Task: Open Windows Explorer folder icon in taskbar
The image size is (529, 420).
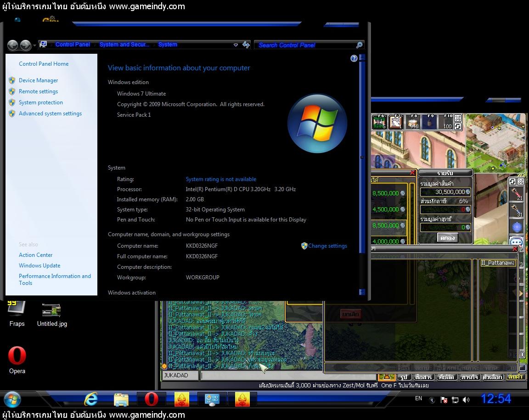Action: [121, 399]
